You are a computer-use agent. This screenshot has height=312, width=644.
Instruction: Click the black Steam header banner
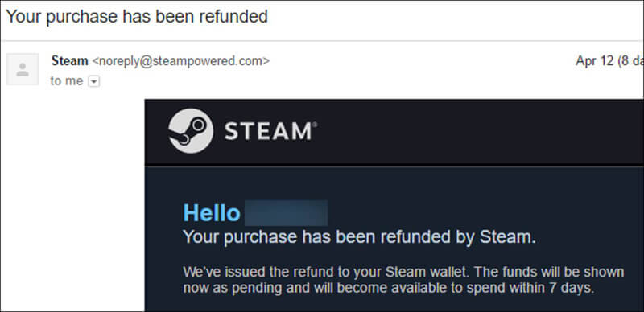click(394, 132)
